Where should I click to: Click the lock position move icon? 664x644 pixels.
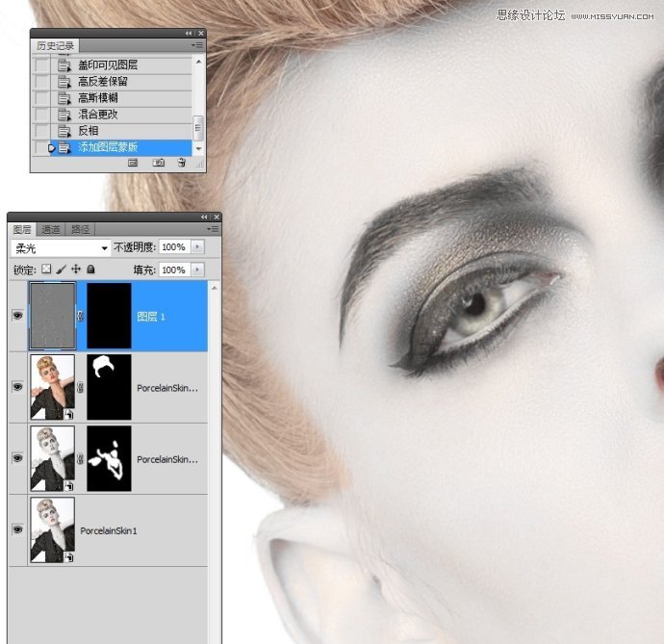[76, 270]
